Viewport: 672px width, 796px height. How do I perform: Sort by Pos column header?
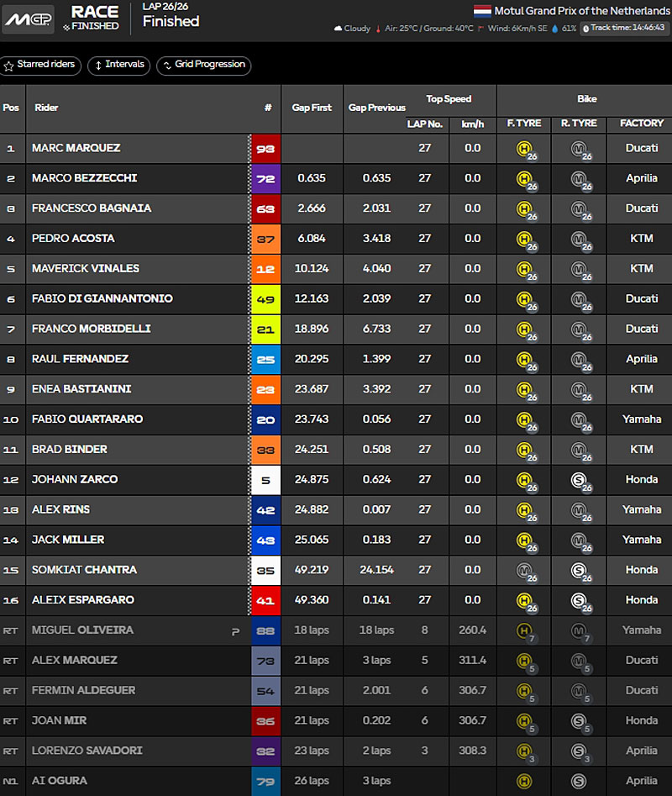[11, 108]
